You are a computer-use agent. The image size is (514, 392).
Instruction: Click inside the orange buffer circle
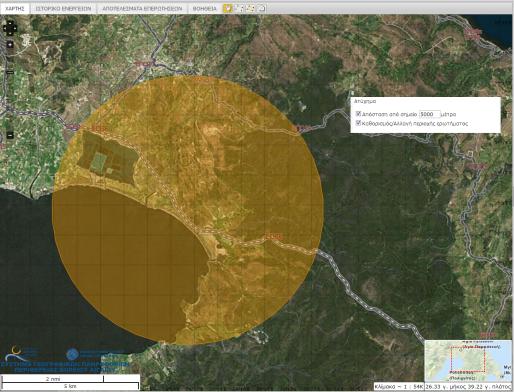[187, 210]
